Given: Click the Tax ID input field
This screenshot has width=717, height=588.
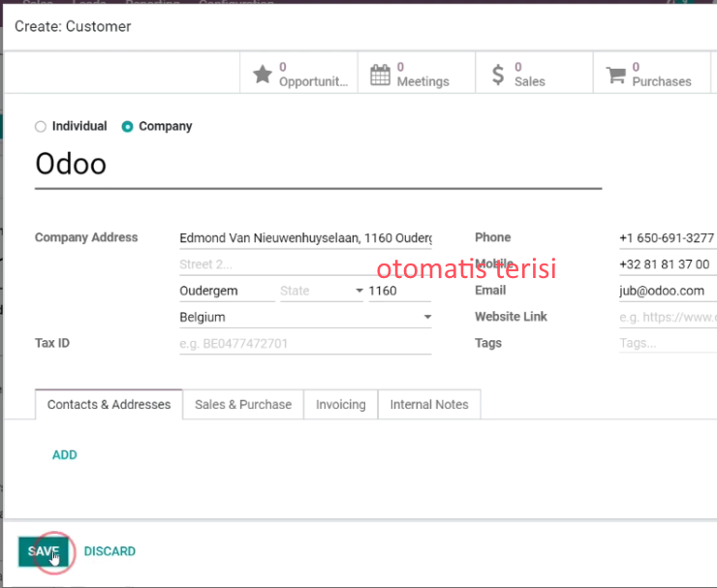Looking at the screenshot, I should tap(305, 343).
